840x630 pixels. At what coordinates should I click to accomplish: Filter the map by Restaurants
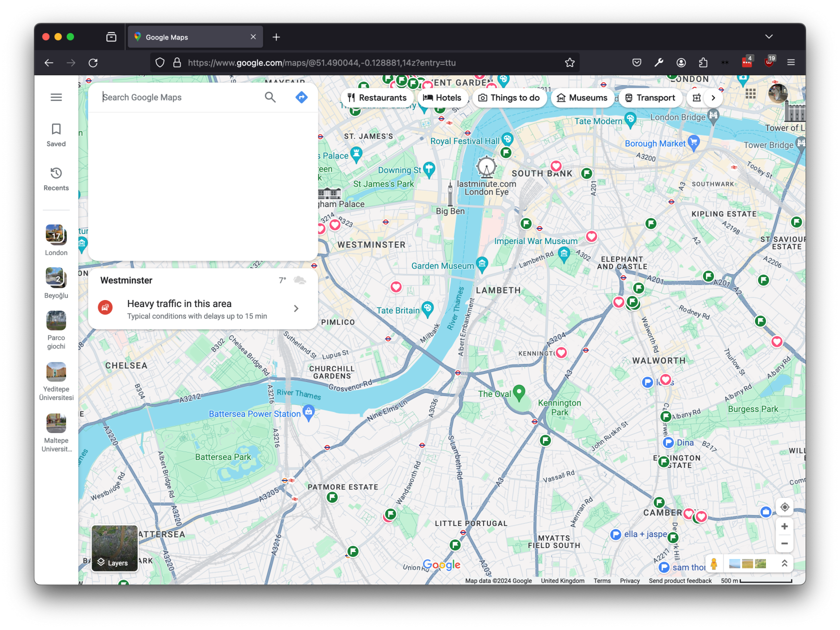pyautogui.click(x=377, y=97)
